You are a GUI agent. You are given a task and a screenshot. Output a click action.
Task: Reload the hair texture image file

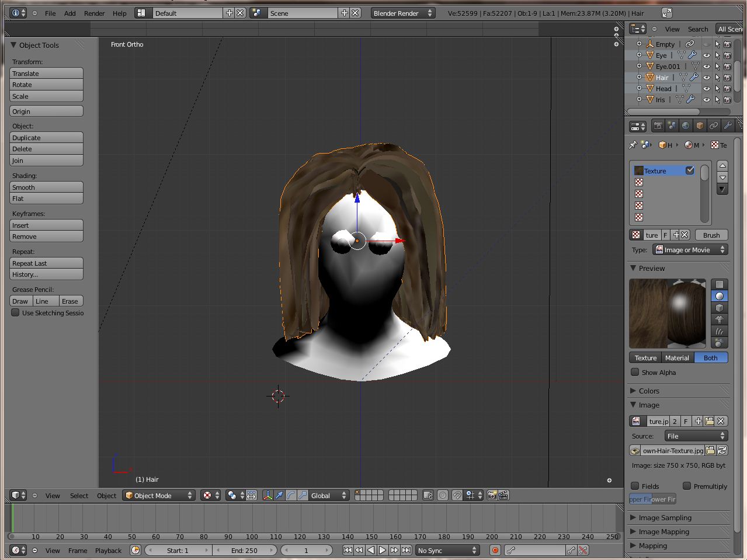click(722, 451)
